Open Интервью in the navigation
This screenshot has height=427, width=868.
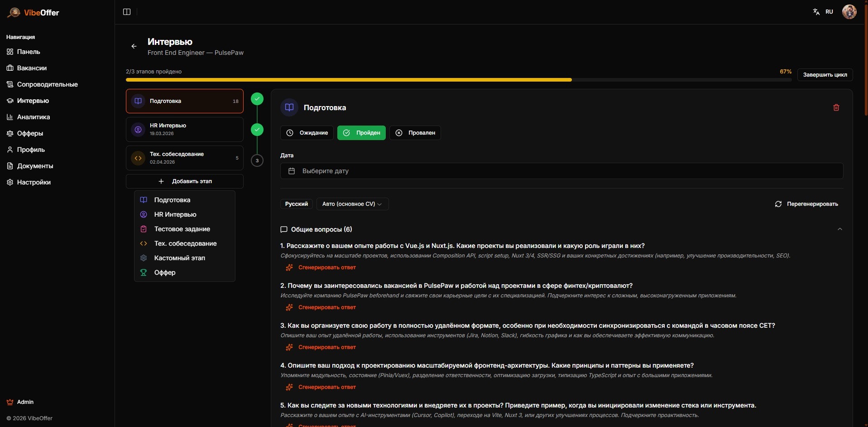(x=33, y=101)
